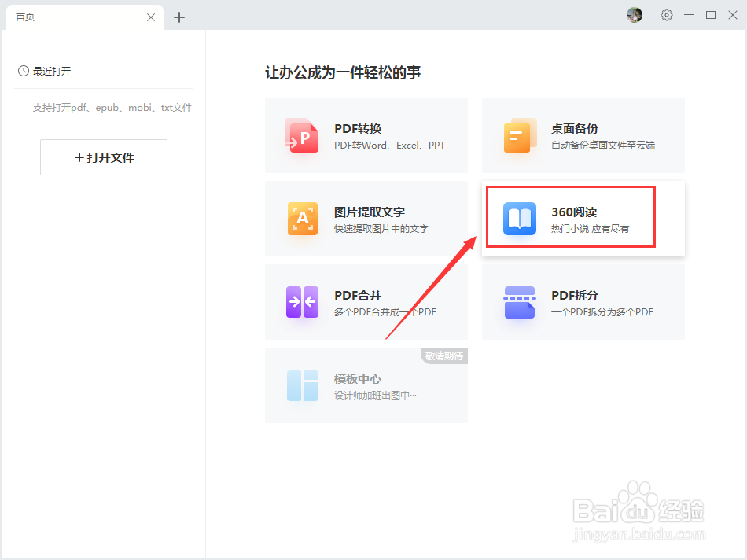Click the PDF转换 title text

[x=358, y=129]
